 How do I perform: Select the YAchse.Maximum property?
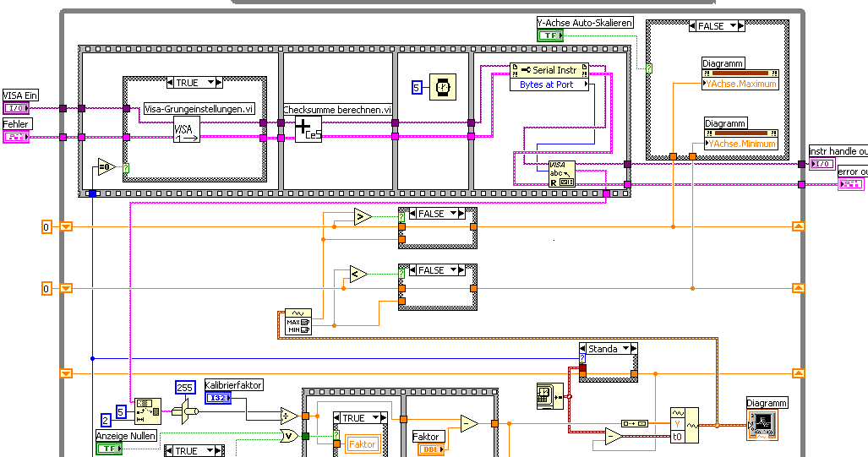(741, 84)
